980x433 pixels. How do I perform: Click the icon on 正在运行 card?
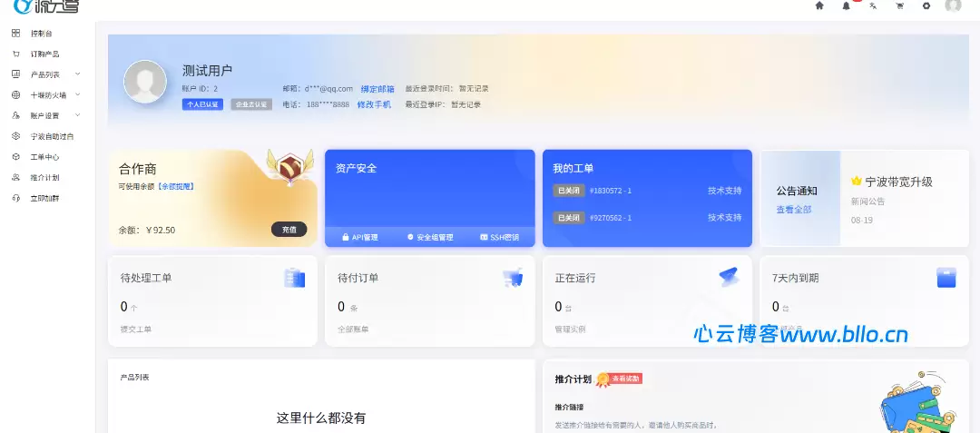pos(729,277)
